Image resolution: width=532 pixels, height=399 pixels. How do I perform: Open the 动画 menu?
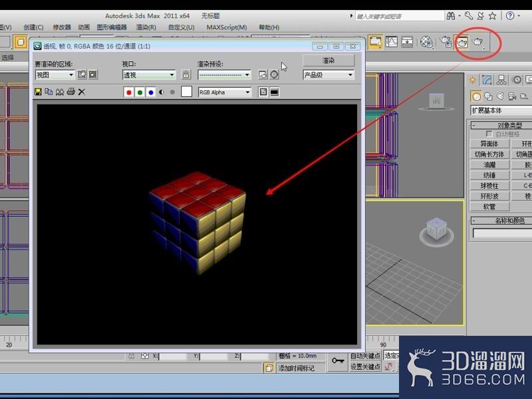[84, 27]
